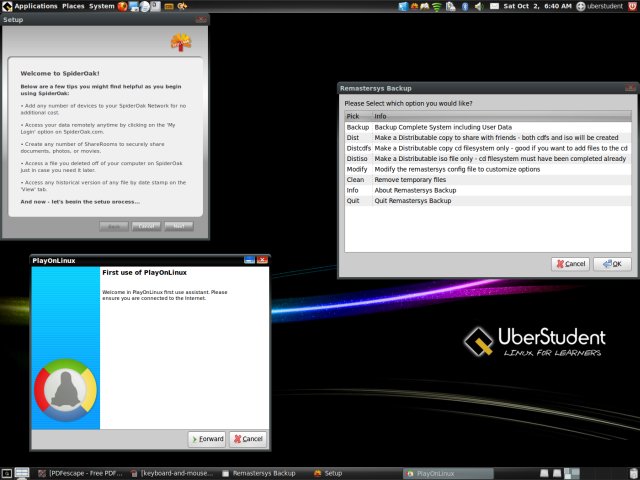Open the Places menu
Image resolution: width=640 pixels, height=480 pixels.
point(73,6)
